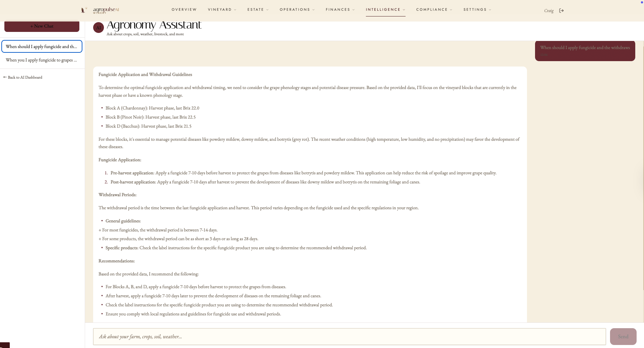Focus the 'Ask about your farm' input field

coord(349,337)
